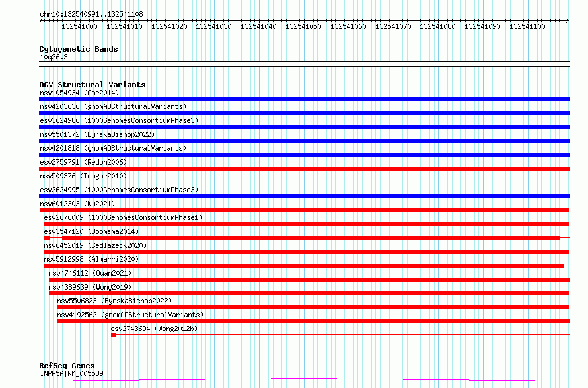
Task: Click esv2743694 (Wong2012b) label
Action: (154, 329)
